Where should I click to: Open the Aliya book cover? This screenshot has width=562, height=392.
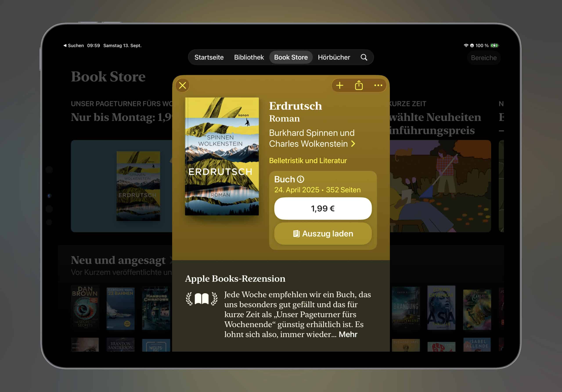pos(477,310)
